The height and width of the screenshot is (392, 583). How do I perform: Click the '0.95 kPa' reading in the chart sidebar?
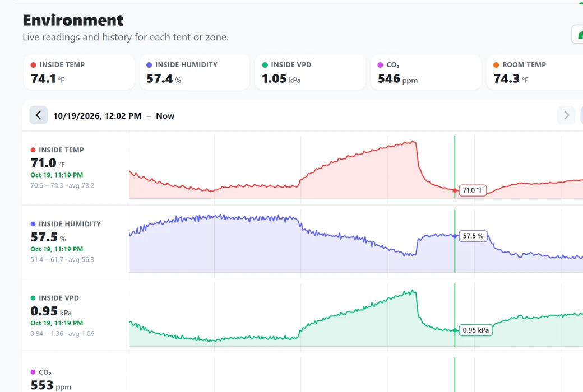pyautogui.click(x=51, y=311)
